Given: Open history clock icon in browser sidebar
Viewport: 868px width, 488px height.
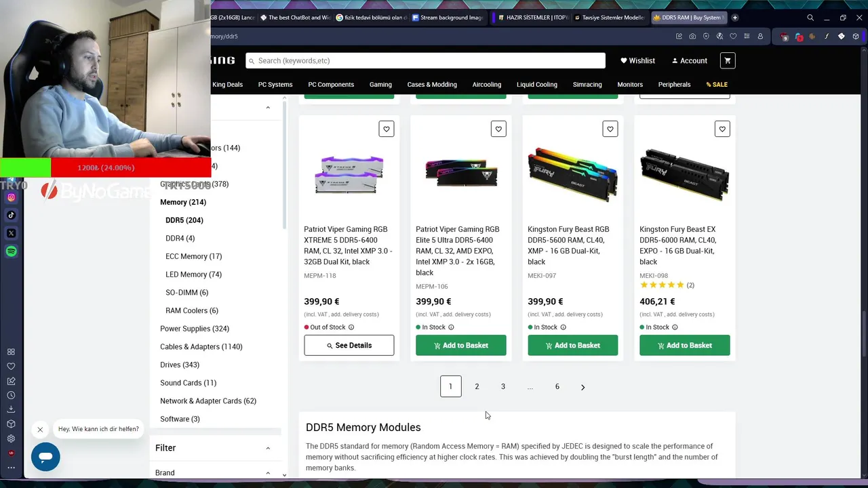Looking at the screenshot, I should click(x=11, y=395).
